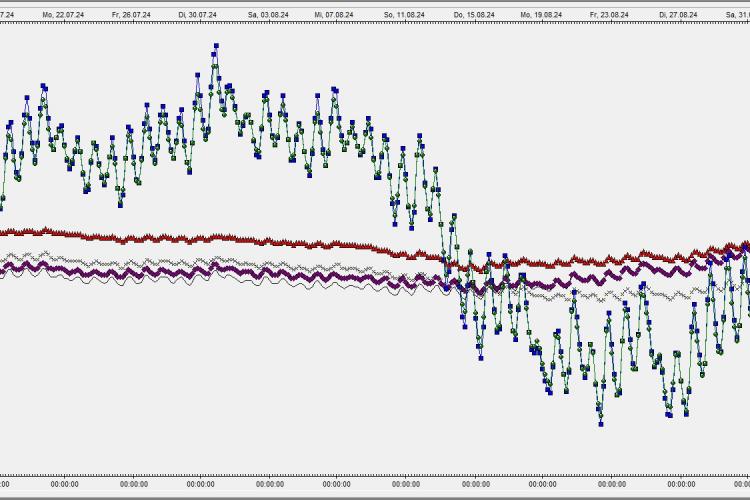Viewport: 750px width, 500px height.
Task: Click the 'Do, 15.08.24' date label
Action: pos(472,15)
